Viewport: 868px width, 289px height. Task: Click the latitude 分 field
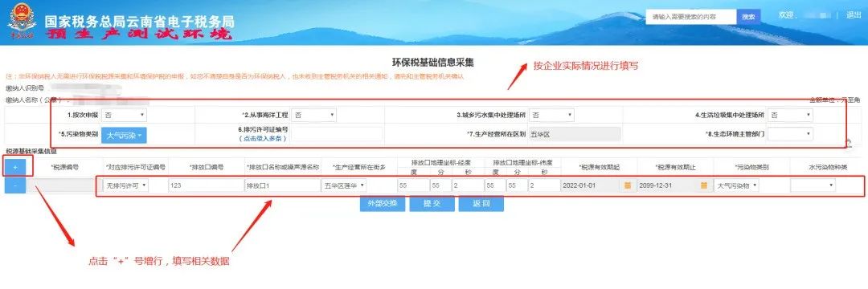516,185
